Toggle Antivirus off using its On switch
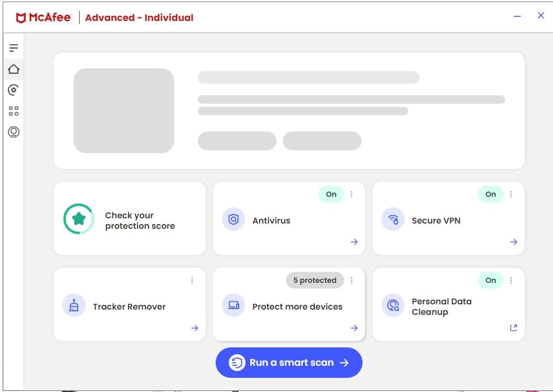Viewport: 553px width, 392px height. tap(331, 194)
